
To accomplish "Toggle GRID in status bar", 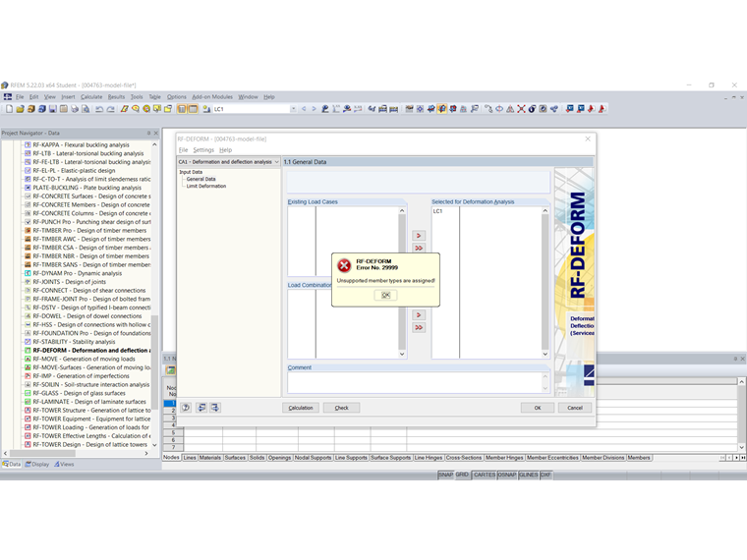I will 462,475.
